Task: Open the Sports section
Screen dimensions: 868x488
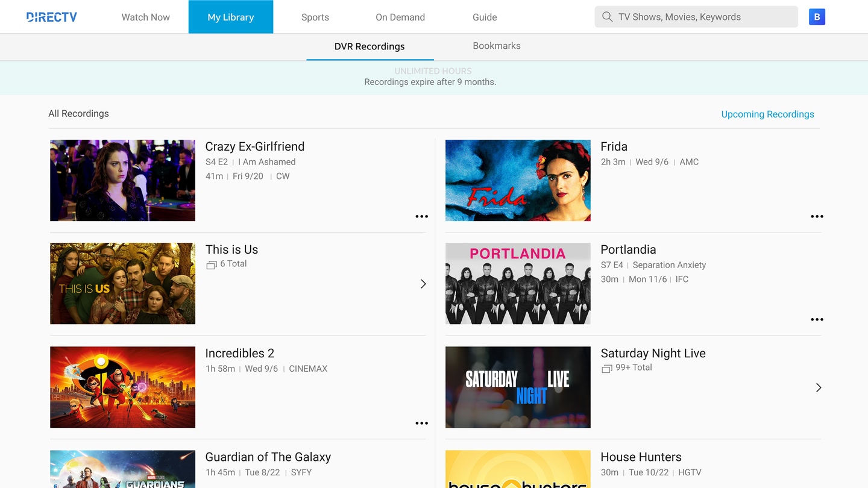Action: (315, 17)
